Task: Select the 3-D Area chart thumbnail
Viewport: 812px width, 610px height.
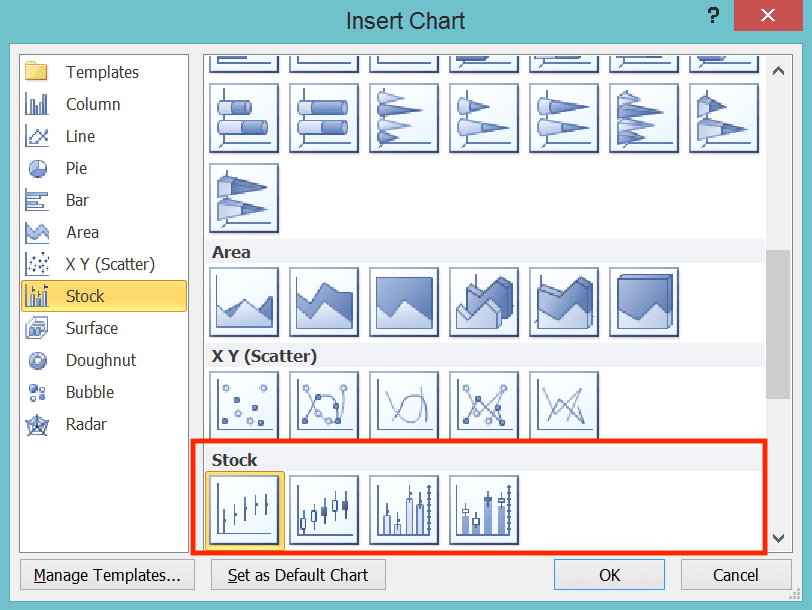Action: click(x=484, y=302)
